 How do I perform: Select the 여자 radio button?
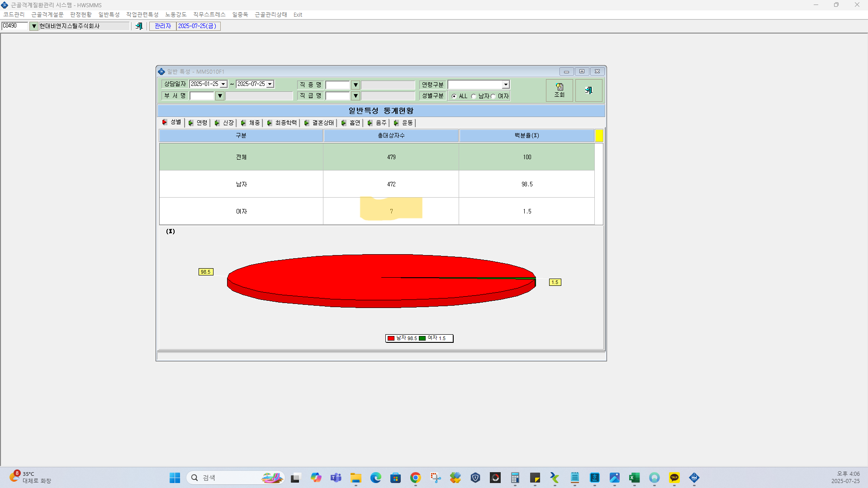tap(493, 96)
